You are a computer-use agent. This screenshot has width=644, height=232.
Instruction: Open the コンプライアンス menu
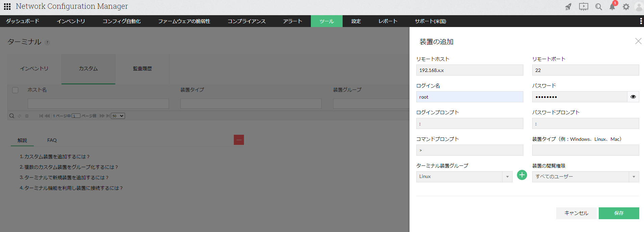pyautogui.click(x=246, y=21)
